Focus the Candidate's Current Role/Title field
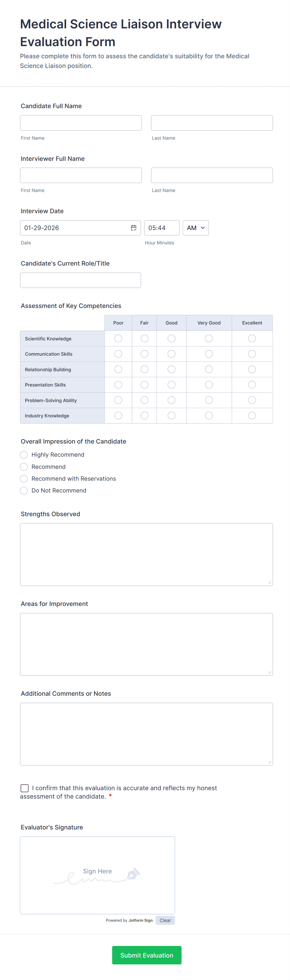This screenshot has height=980, width=290. 80,280
